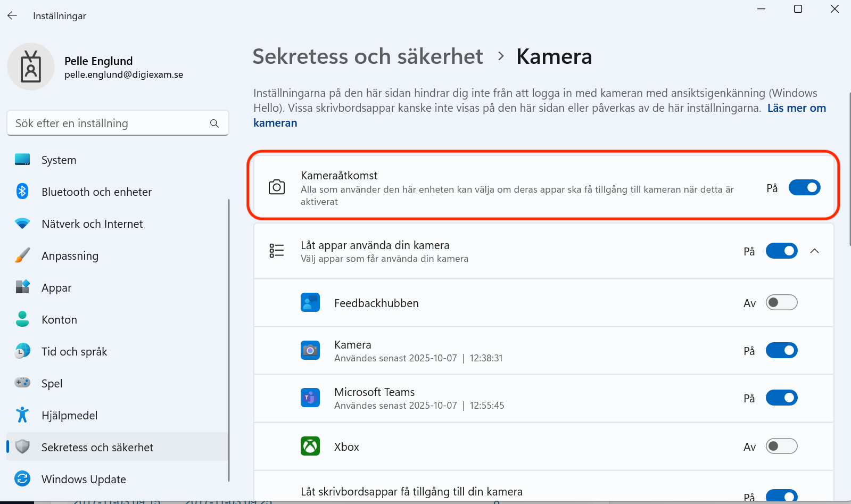Click the Appar icon in sidebar
Viewport: 851px width, 504px height.
[22, 287]
